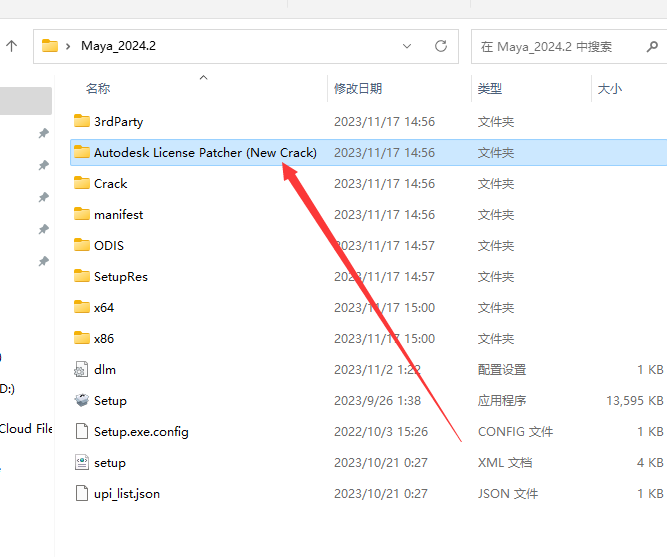This screenshot has height=557, width=667.
Task: Expand the address bar history dropdown
Action: [407, 46]
